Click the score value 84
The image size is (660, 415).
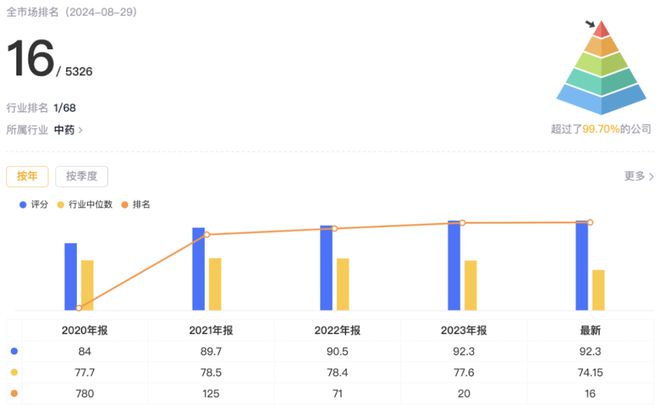click(85, 351)
